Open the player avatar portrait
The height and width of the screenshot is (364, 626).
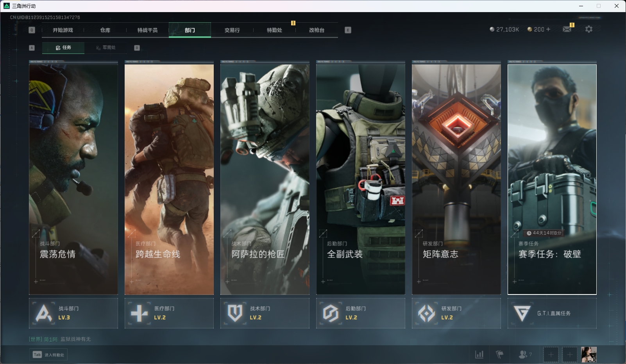click(x=589, y=355)
